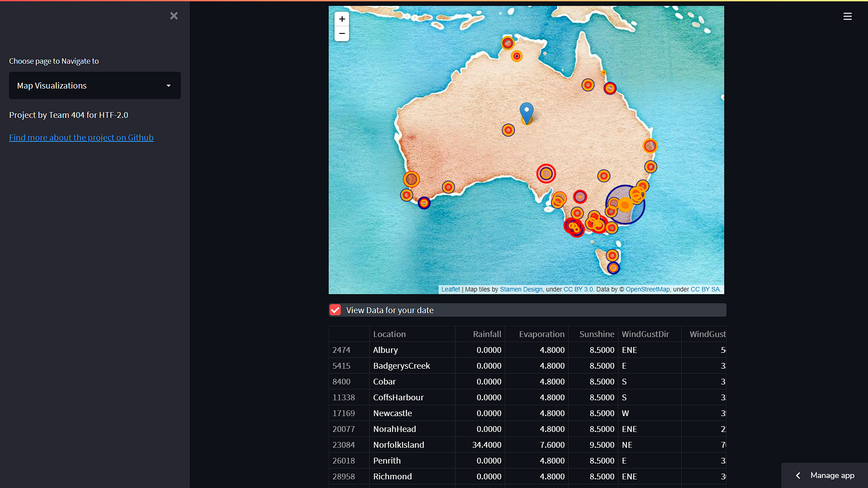This screenshot has height=488, width=868.
Task: Uncheck View Data for your date
Action: click(x=335, y=310)
